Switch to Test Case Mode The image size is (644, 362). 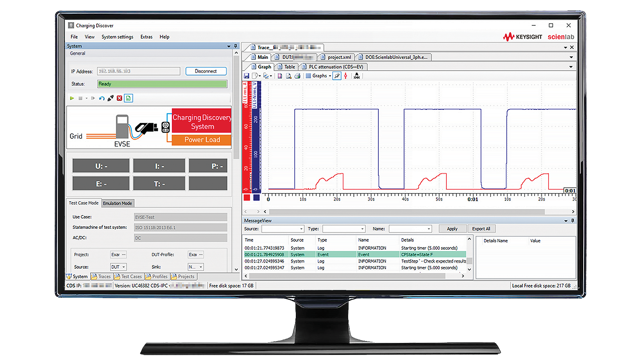83,203
